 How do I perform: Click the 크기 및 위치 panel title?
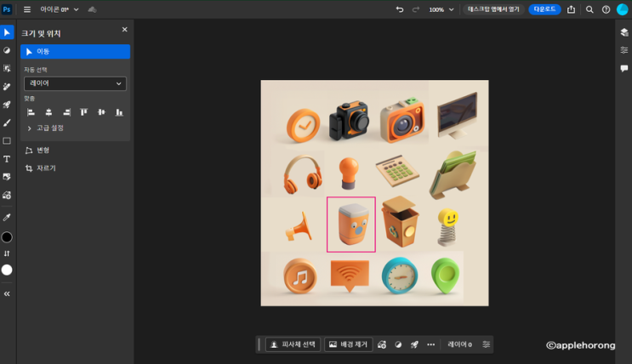[x=41, y=34]
